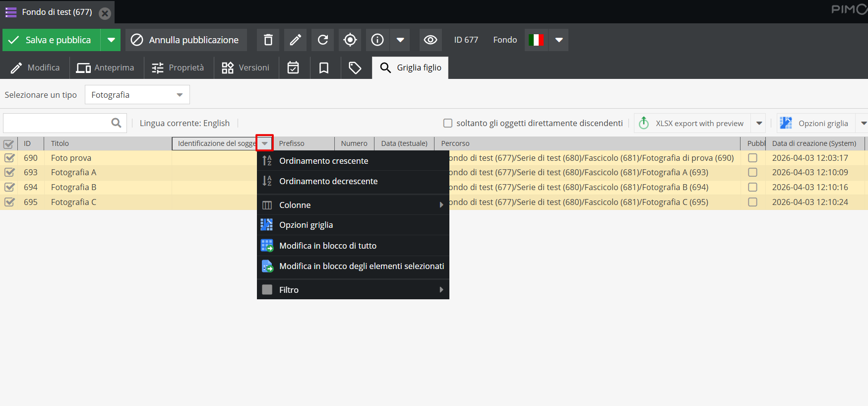Toggle the published checkbox for Fotografia C
Viewport: 868px width, 406px height.
click(752, 202)
